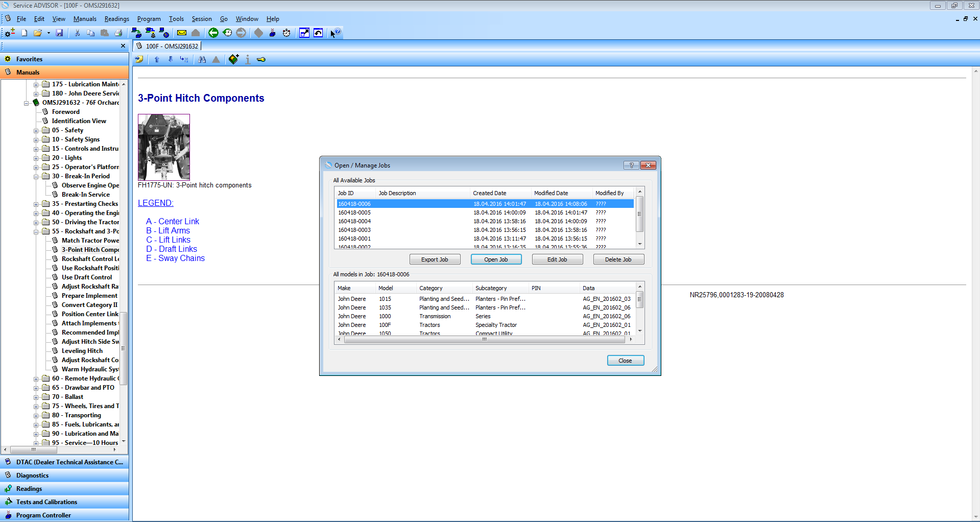Image resolution: width=980 pixels, height=522 pixels.
Task: Click the models list horizontal scrollbar
Action: [x=485, y=339]
